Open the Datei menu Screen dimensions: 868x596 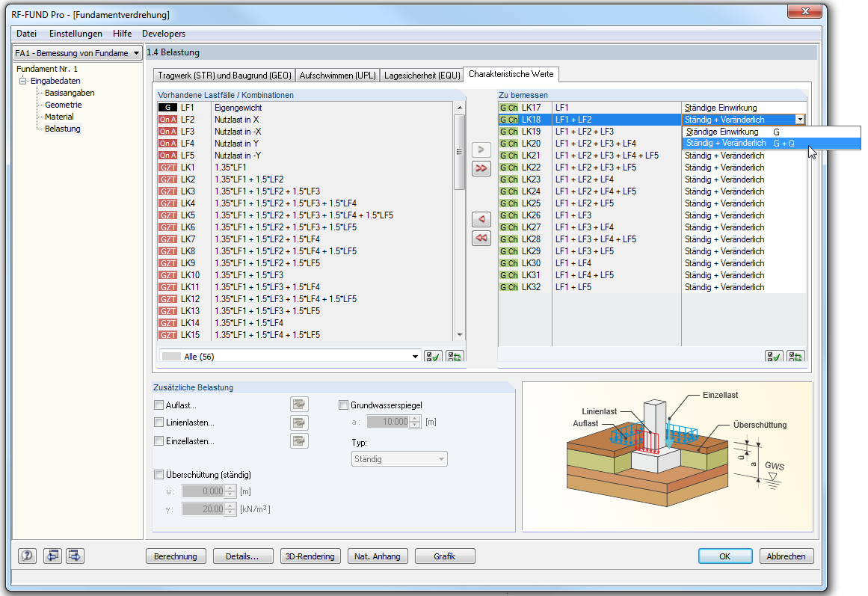(27, 34)
